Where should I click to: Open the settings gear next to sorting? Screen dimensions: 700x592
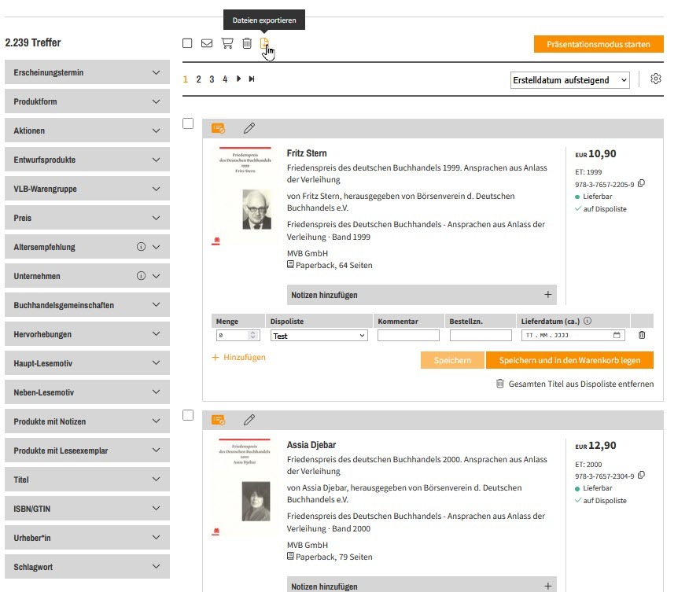point(656,79)
